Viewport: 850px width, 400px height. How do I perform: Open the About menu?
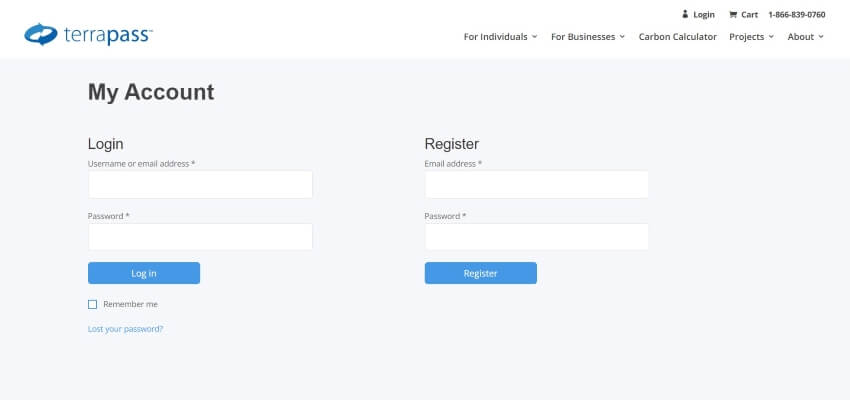click(x=801, y=37)
